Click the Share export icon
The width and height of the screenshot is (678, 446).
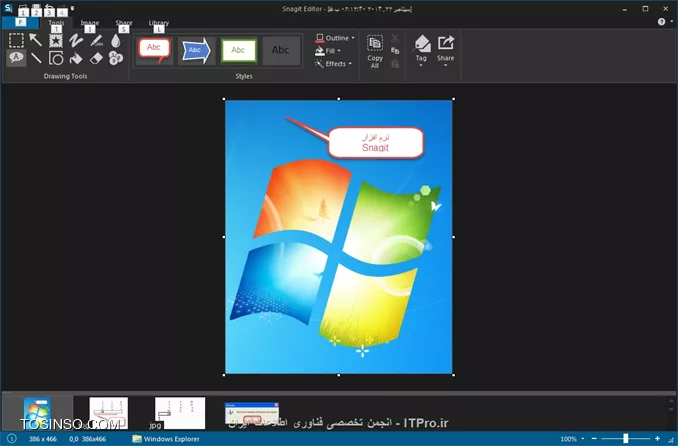[445, 43]
